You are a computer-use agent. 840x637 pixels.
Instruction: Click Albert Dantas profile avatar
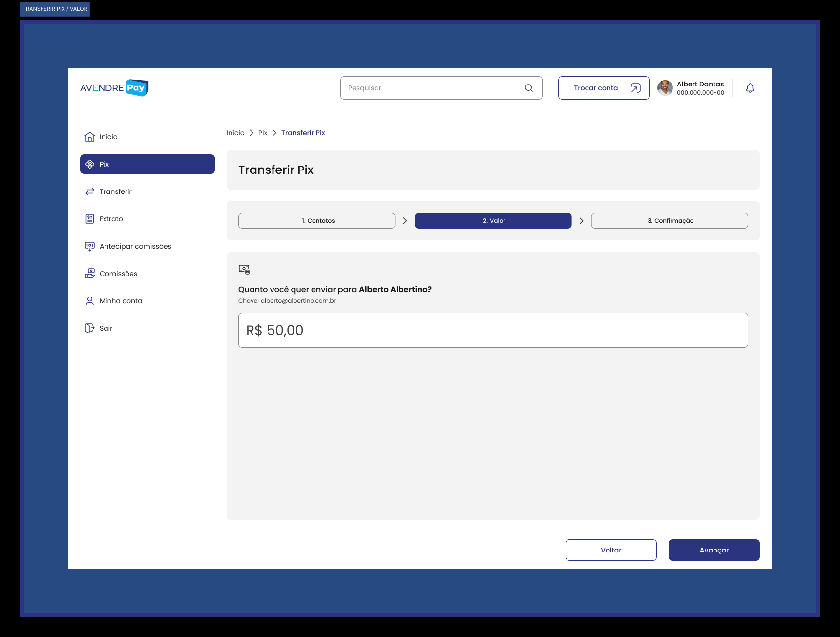click(x=665, y=88)
